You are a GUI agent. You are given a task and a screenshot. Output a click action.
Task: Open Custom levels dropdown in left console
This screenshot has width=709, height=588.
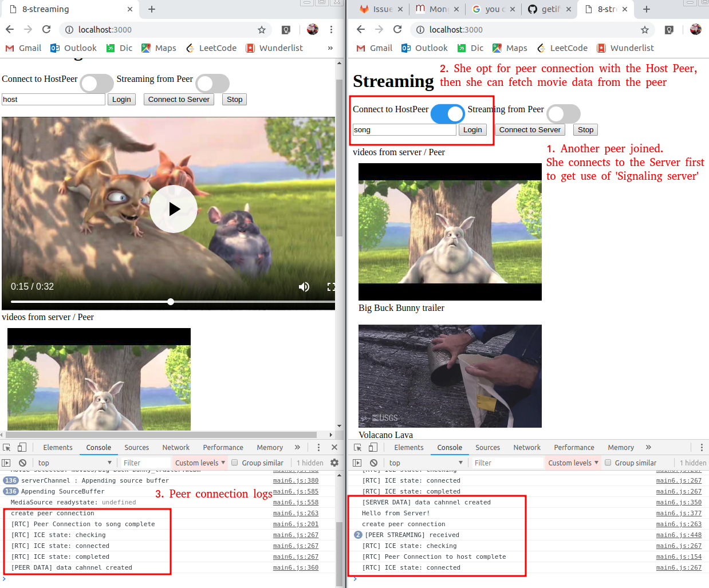point(200,463)
